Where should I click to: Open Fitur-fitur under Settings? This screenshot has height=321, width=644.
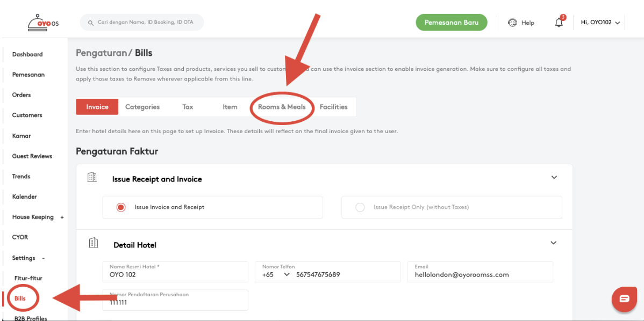click(x=28, y=279)
